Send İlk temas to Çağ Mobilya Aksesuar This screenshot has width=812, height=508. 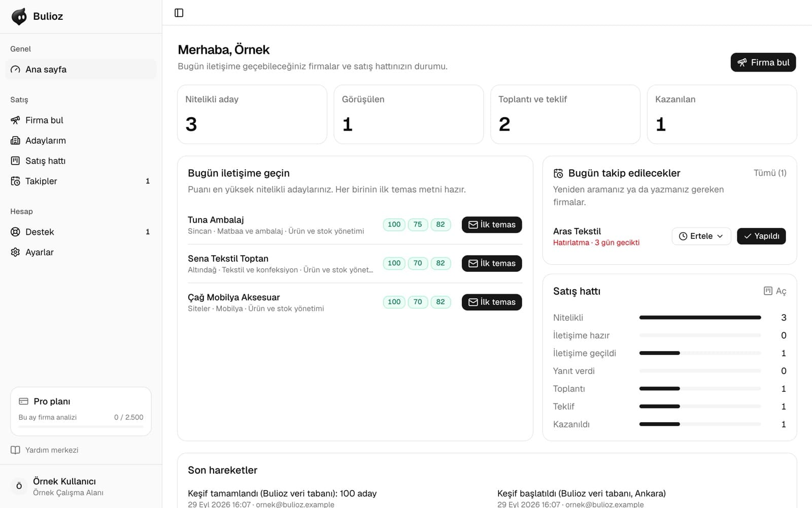click(492, 302)
